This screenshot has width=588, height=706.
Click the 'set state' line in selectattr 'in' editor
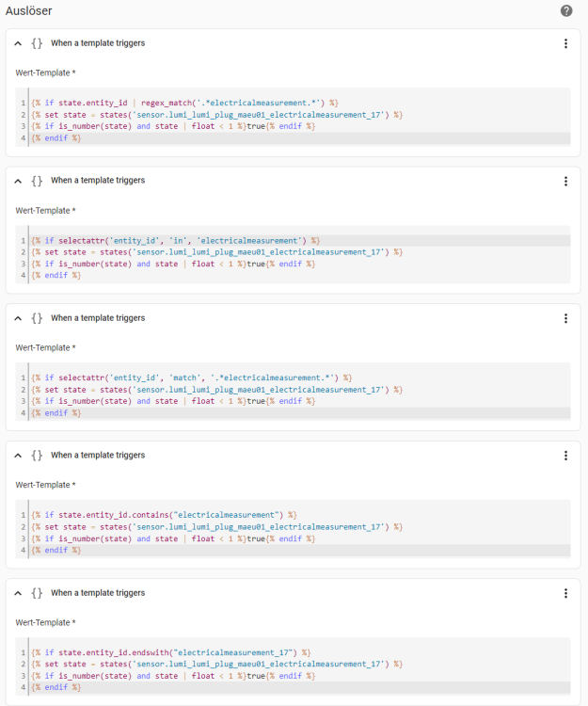[216, 252]
